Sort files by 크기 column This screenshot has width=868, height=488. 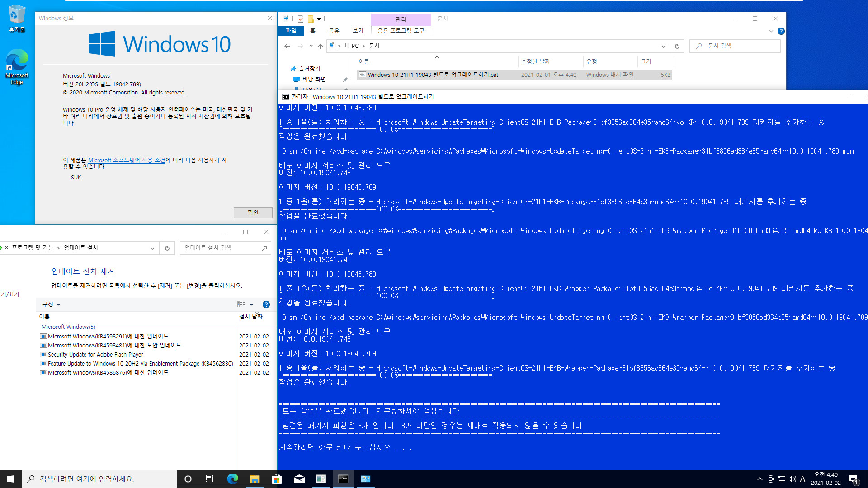point(656,61)
